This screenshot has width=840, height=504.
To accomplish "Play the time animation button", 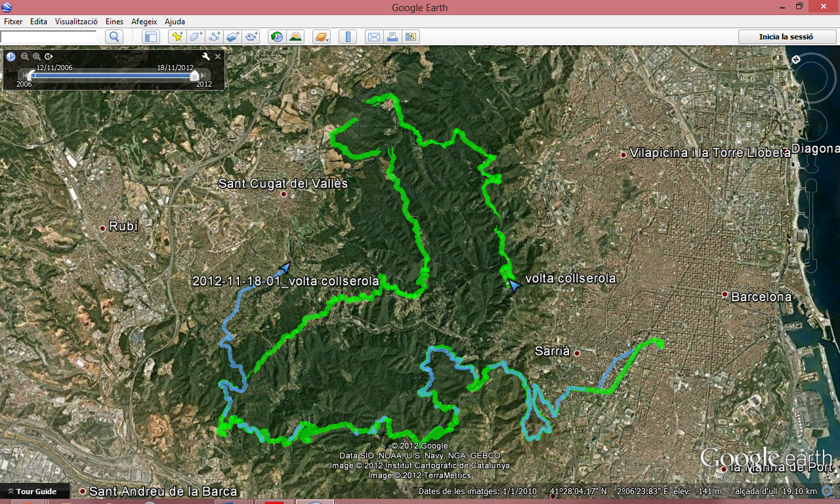I will point(49,56).
